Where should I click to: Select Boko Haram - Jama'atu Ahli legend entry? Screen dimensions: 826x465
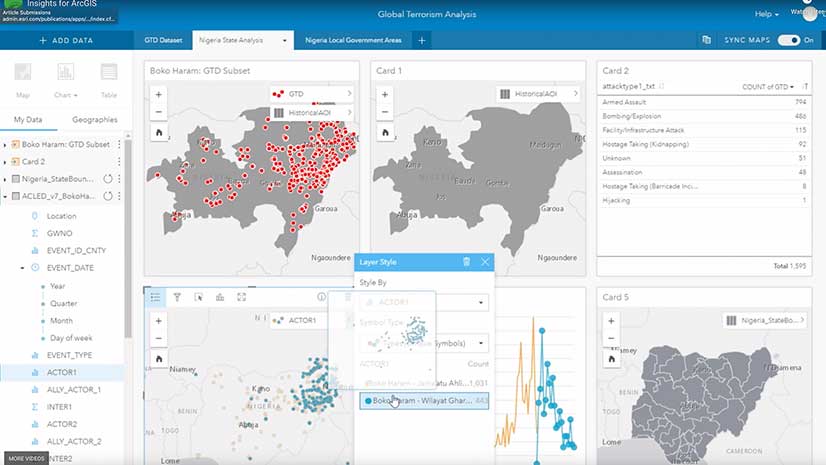[424, 383]
